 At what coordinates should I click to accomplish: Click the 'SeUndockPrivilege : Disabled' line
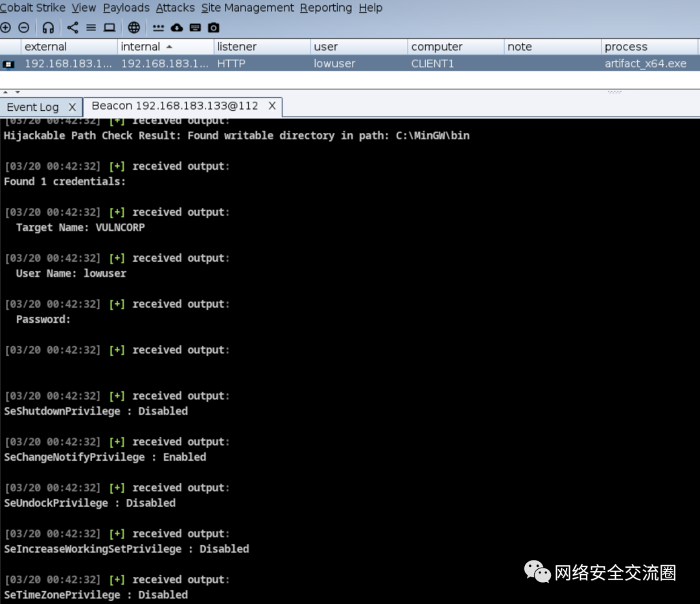(89, 503)
